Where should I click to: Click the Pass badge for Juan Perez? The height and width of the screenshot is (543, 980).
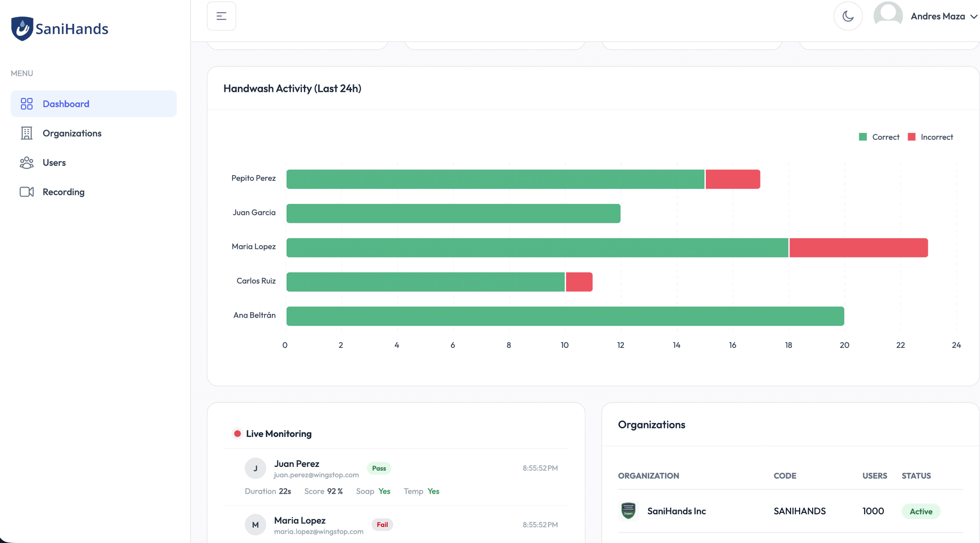click(x=379, y=468)
